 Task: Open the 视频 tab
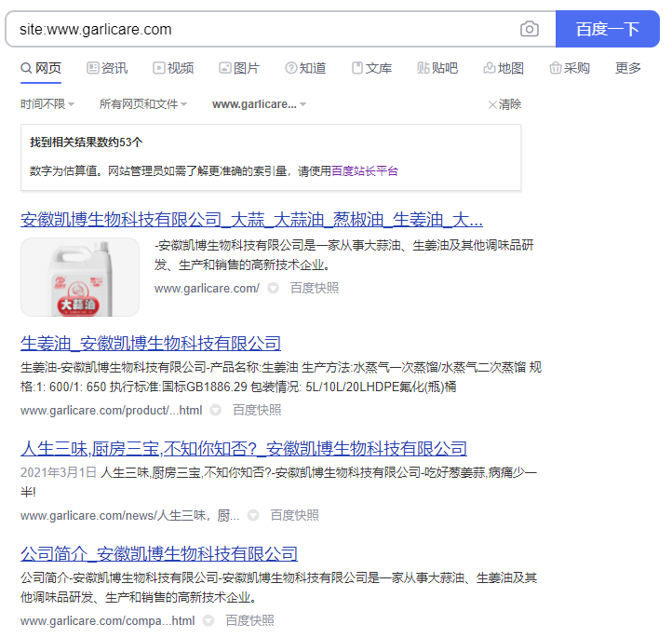[173, 68]
